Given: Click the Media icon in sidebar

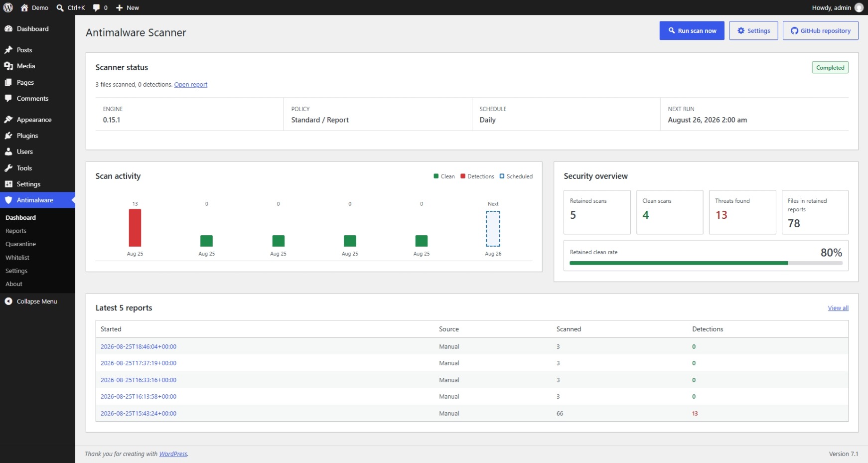Looking at the screenshot, I should [x=8, y=66].
